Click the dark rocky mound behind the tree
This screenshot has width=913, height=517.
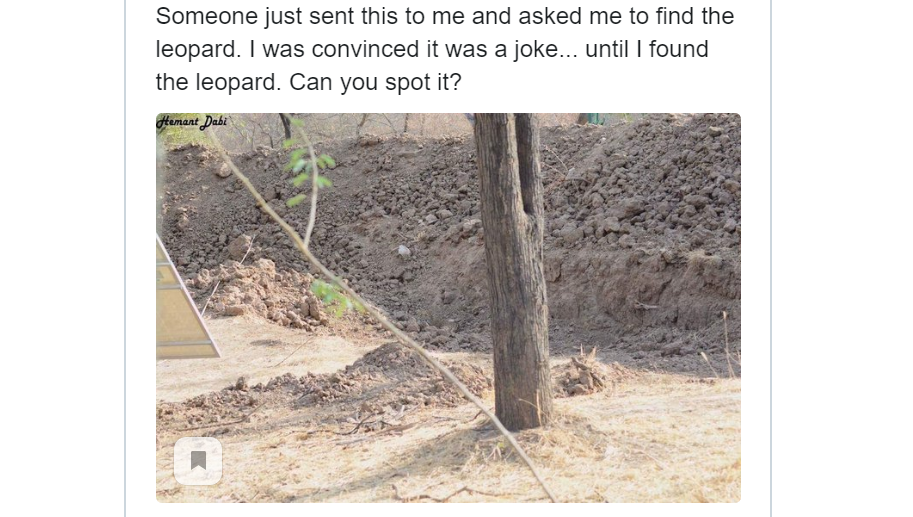coord(640,190)
